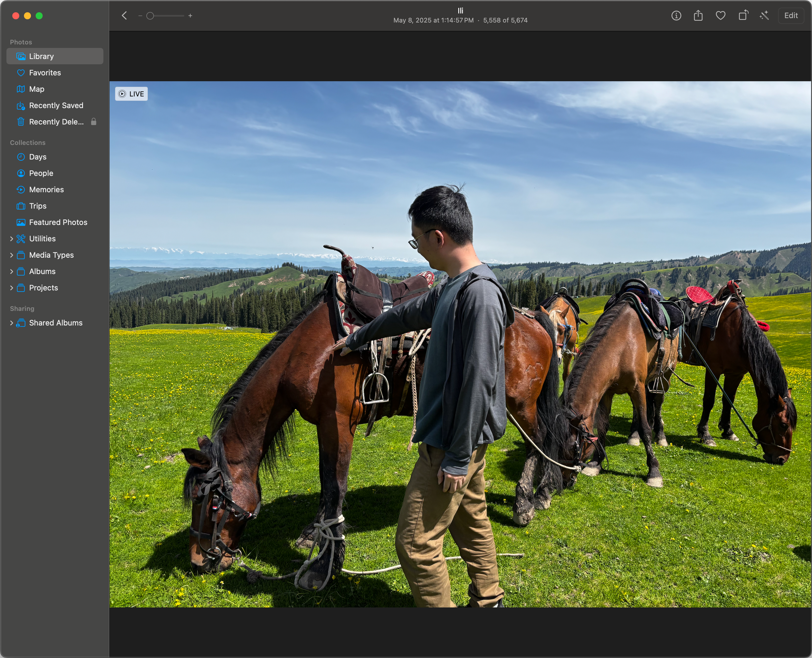Mark this photo as favorite
This screenshot has height=658, width=812.
pyautogui.click(x=720, y=15)
